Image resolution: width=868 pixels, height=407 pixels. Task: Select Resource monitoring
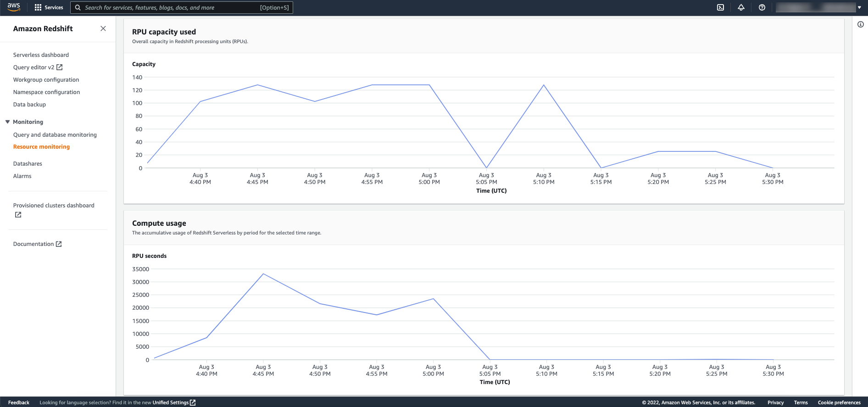[x=41, y=146]
